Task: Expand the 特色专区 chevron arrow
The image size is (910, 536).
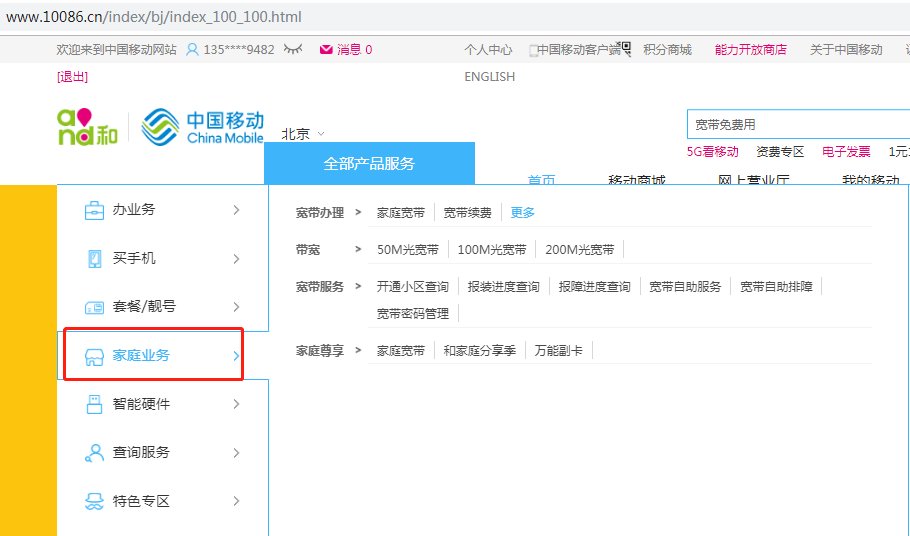Action: [236, 501]
